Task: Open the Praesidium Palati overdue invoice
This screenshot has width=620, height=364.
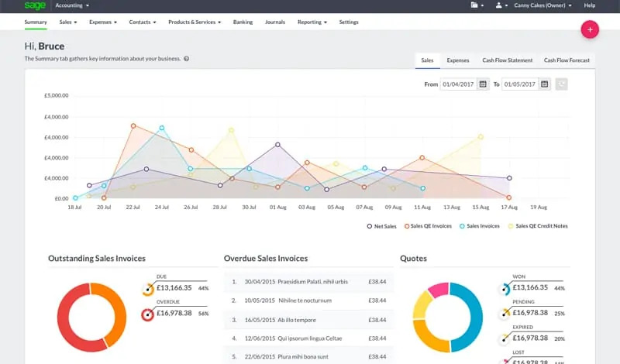Action: pos(288,282)
